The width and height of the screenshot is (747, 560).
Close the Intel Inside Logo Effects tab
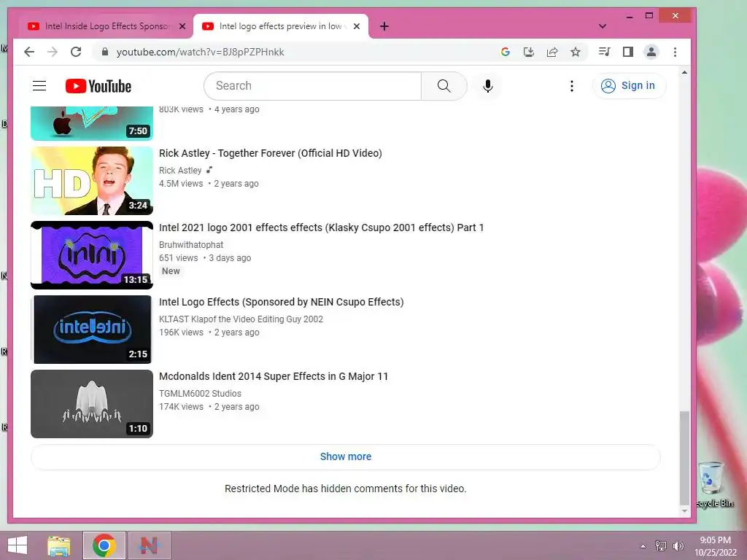[x=182, y=26]
